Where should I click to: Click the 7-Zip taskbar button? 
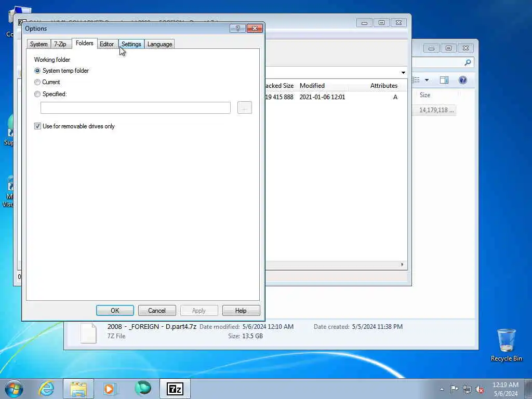(x=175, y=389)
